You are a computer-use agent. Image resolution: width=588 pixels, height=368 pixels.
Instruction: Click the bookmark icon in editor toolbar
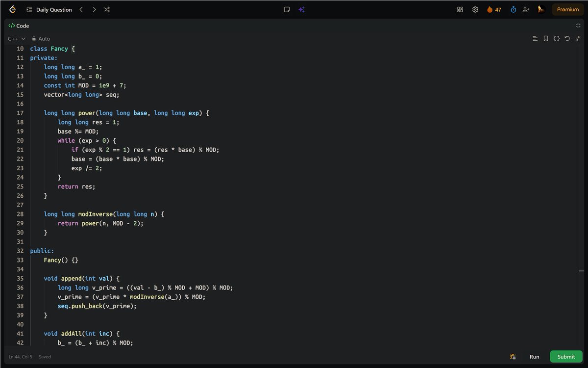tap(546, 38)
